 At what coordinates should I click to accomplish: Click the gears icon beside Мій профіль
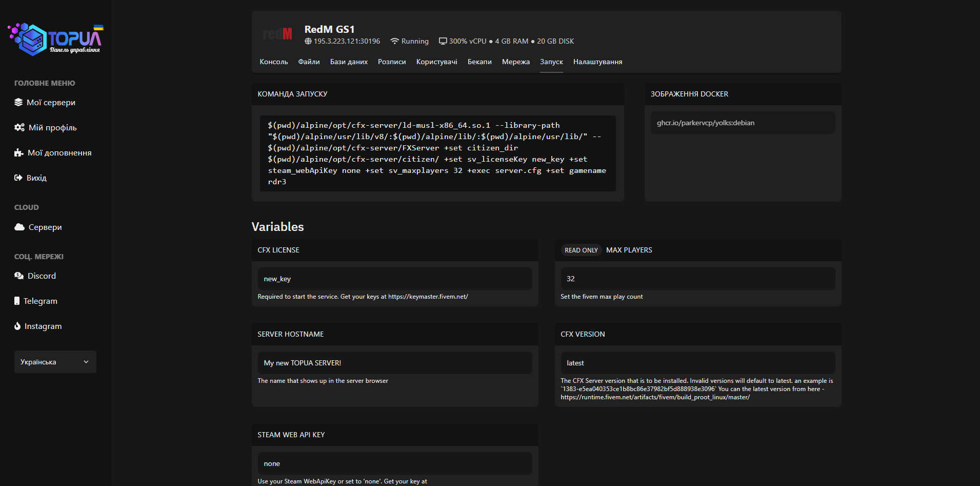19,127
